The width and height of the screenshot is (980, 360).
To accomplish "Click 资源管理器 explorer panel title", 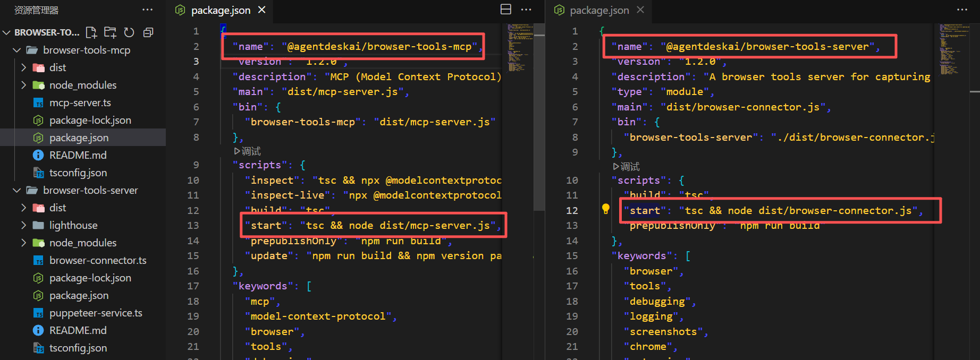I will tap(36, 10).
